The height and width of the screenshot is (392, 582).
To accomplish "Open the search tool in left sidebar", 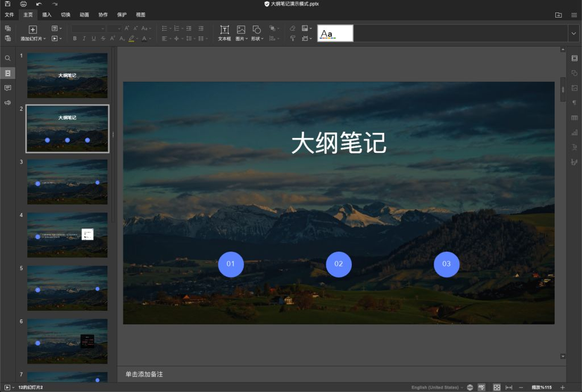I will click(x=8, y=58).
